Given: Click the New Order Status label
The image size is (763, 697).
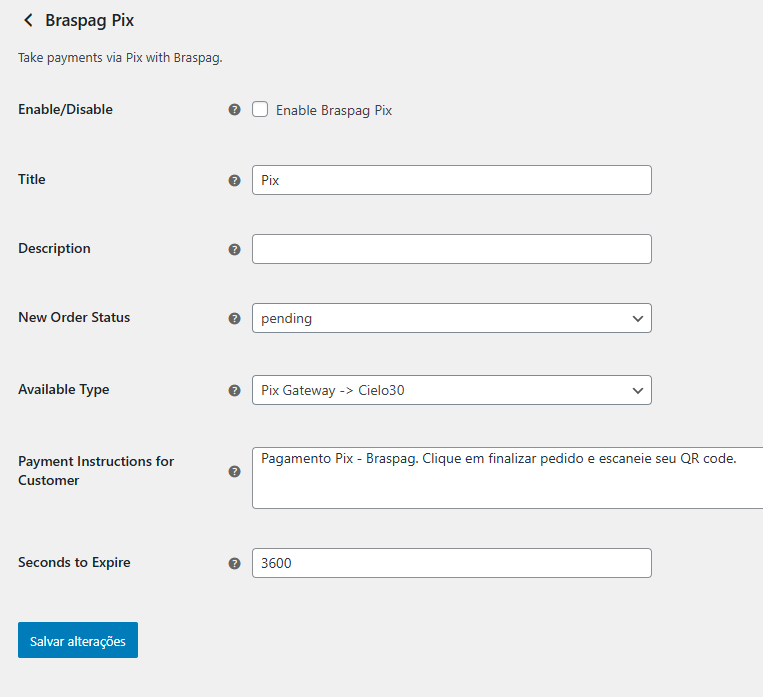Looking at the screenshot, I should (74, 317).
